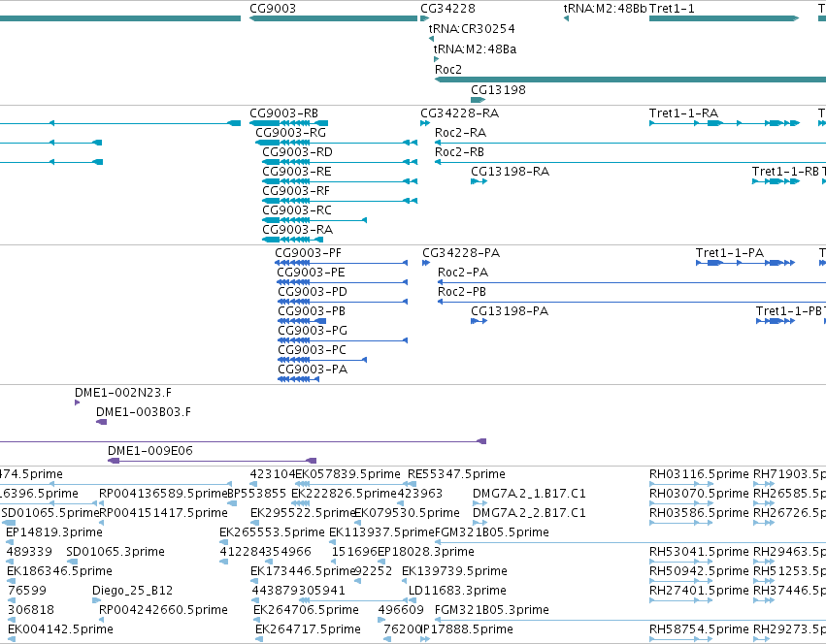This screenshot has height=644, width=826.
Task: Select protein CG9003-PF
Action: 308,253
